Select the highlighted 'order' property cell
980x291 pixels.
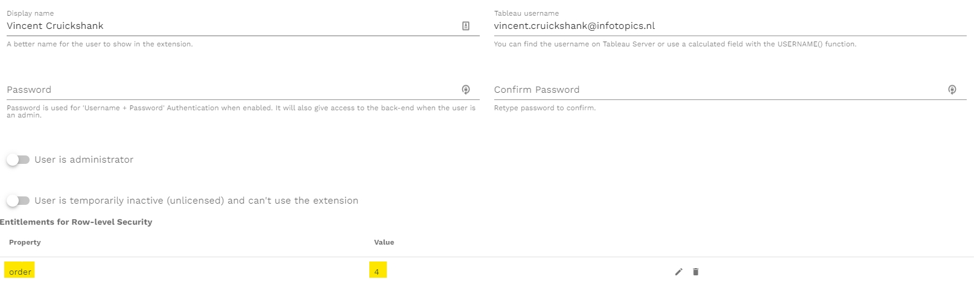click(x=20, y=272)
